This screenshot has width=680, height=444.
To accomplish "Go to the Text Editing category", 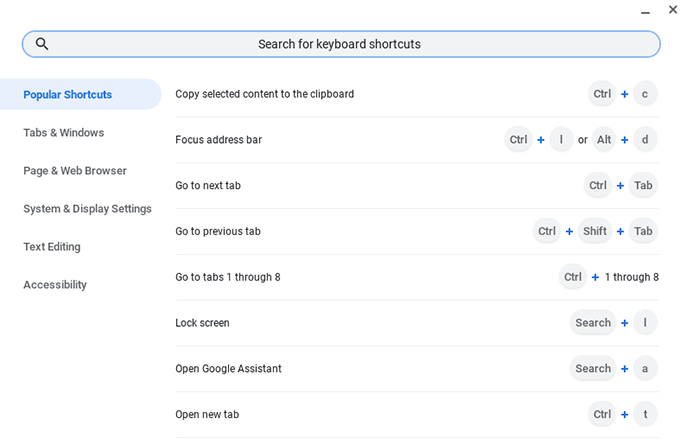I will click(52, 247).
